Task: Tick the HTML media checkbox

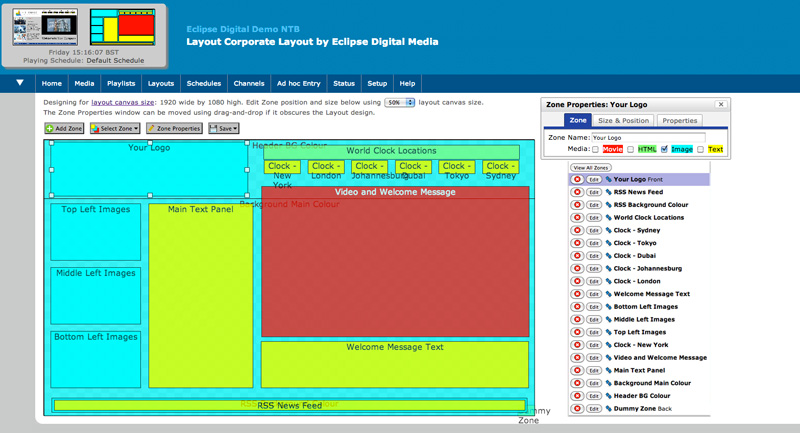Action: click(631, 149)
